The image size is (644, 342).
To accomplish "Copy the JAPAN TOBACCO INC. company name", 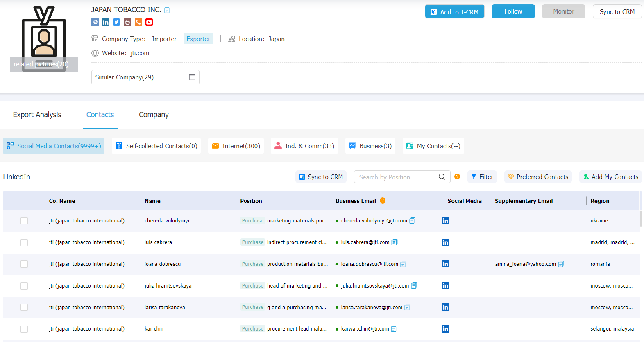I will pos(167,10).
